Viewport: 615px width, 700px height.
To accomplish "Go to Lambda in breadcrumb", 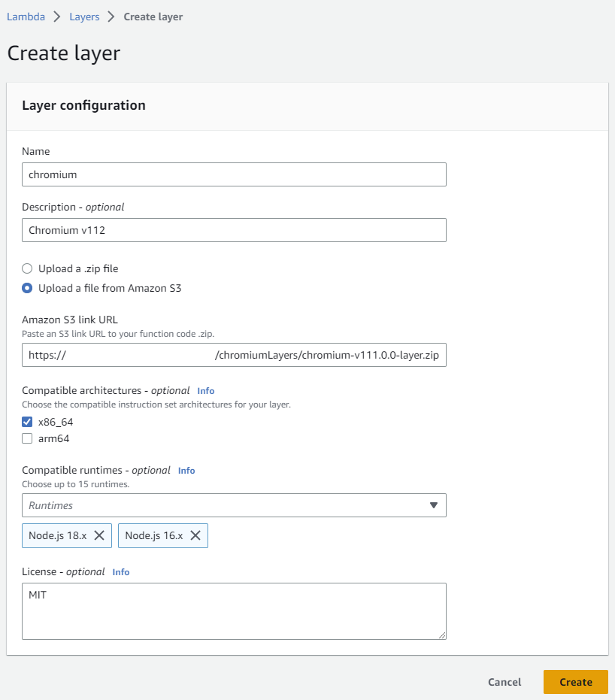I will click(25, 17).
